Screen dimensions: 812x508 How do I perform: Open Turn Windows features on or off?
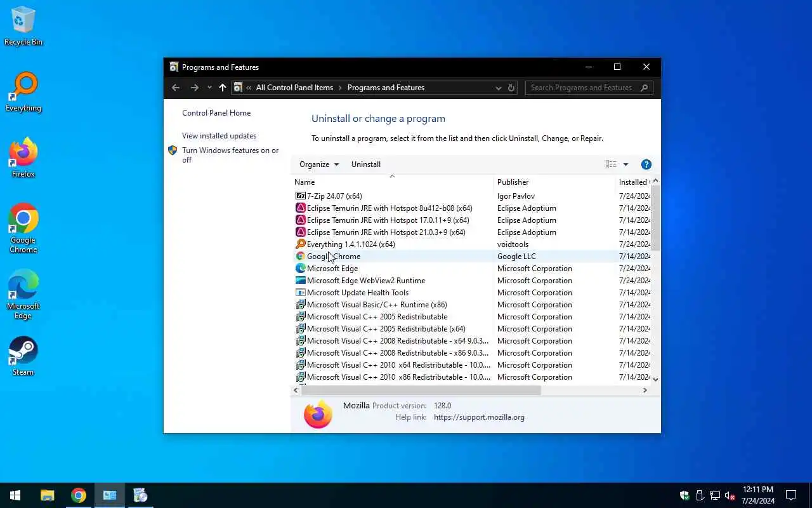(x=230, y=155)
